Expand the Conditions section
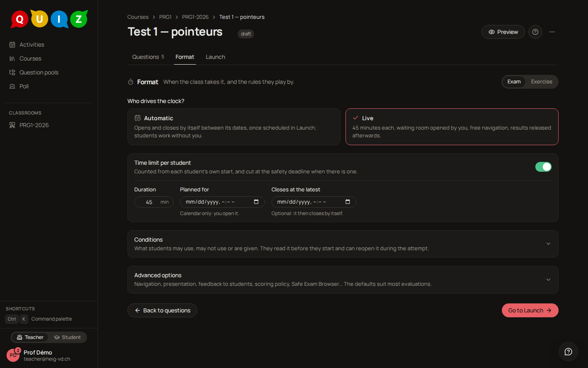 tap(343, 244)
